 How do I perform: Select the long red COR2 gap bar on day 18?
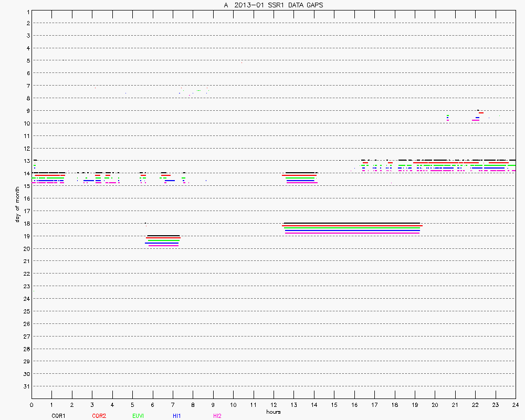pyautogui.click(x=352, y=226)
